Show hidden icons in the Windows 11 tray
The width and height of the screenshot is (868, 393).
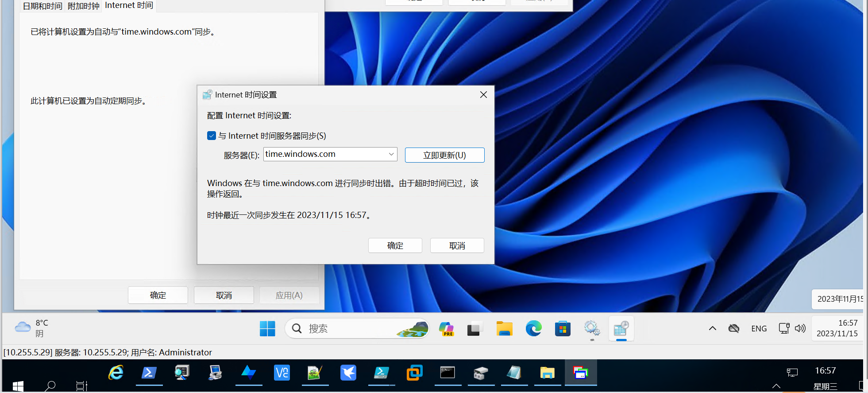coord(713,328)
